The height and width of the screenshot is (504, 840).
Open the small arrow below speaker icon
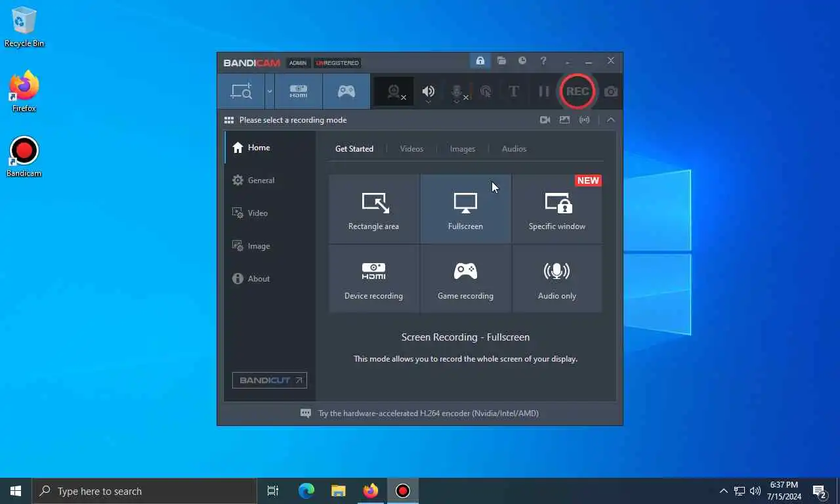pos(429,102)
